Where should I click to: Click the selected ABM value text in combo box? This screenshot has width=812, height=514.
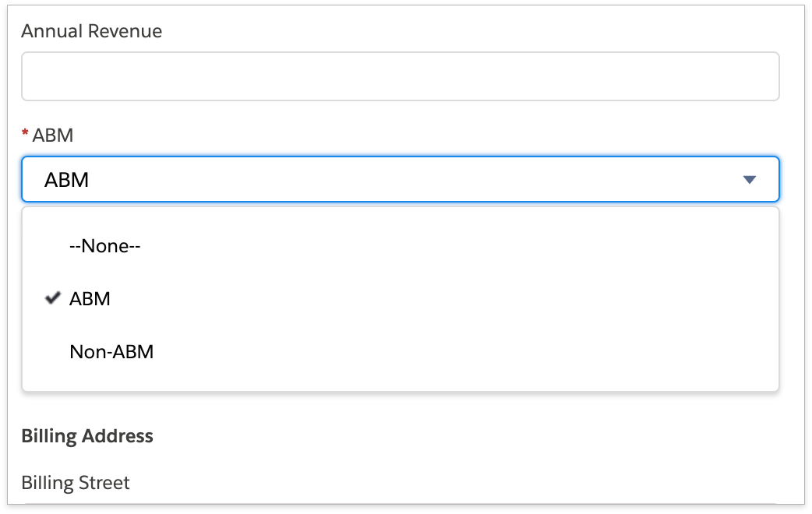(67, 180)
